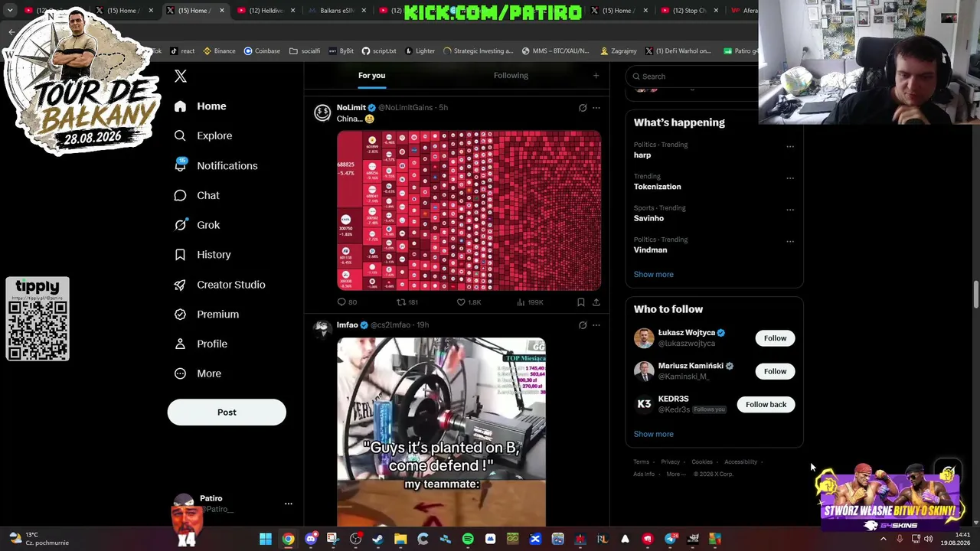Open the Explore search page
The width and height of the screenshot is (980, 551).
(x=203, y=135)
